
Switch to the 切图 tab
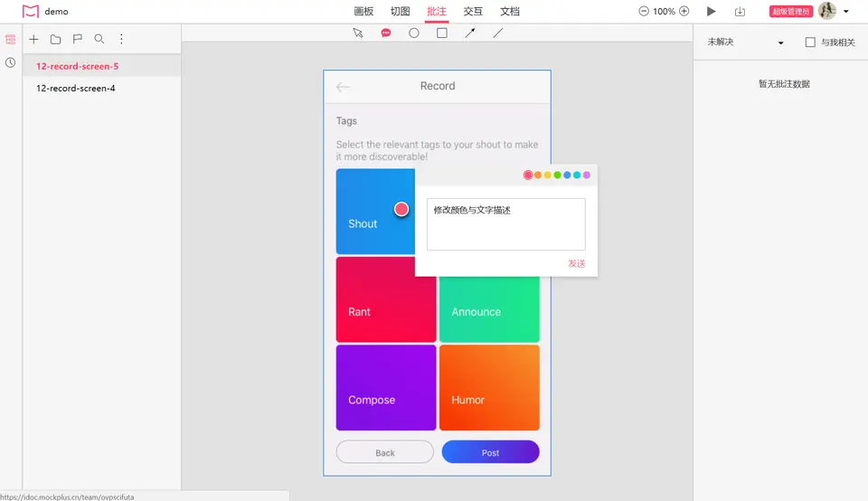coord(401,11)
